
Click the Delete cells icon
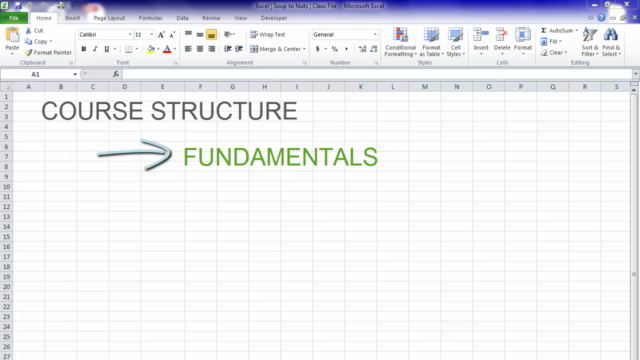502,35
